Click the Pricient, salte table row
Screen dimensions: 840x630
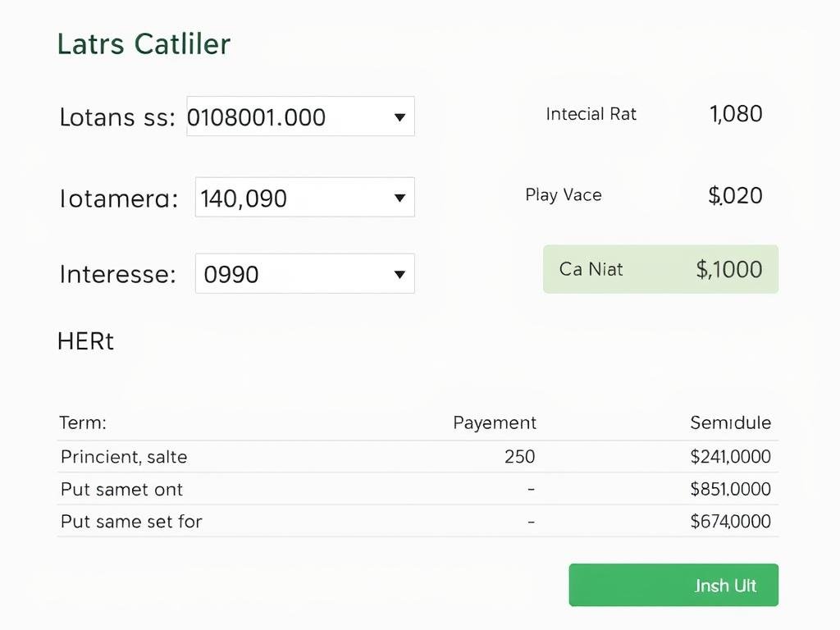point(123,456)
